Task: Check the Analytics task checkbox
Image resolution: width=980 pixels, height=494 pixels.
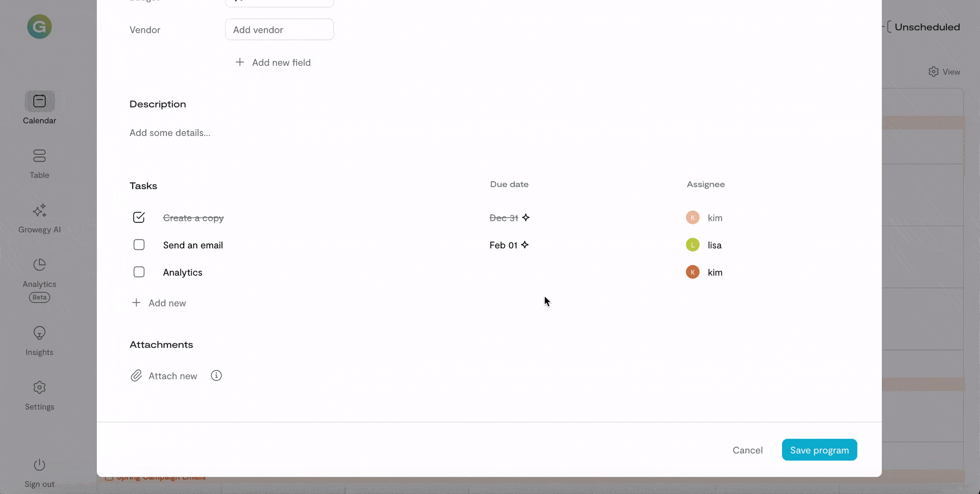Action: point(139,272)
